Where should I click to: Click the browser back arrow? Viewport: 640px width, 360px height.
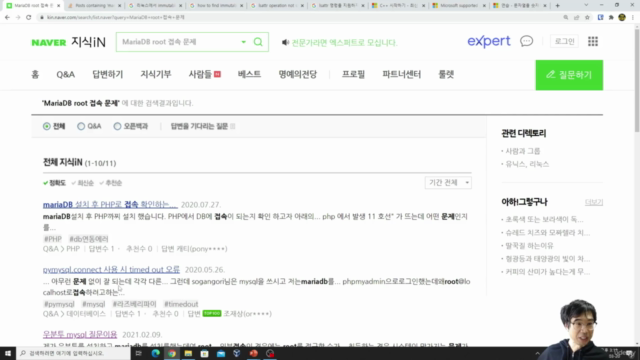pyautogui.click(x=7, y=18)
